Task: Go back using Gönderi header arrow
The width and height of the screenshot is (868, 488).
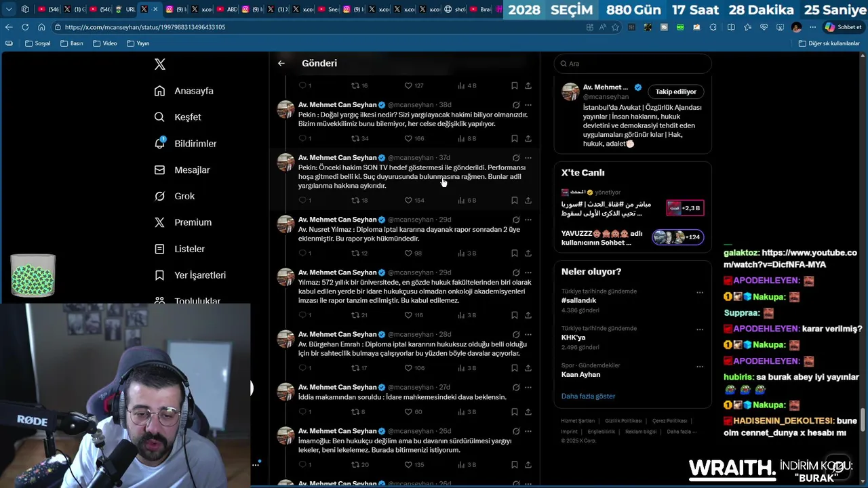Action: [x=281, y=63]
